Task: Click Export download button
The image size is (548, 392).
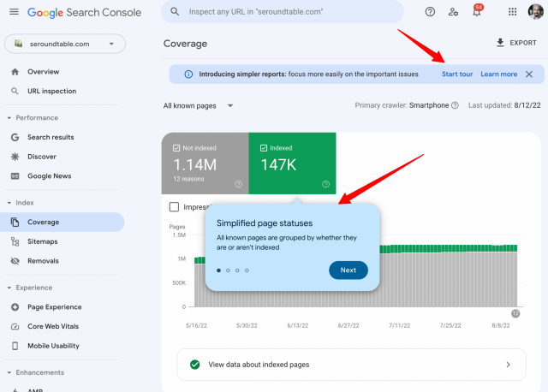Action: click(516, 43)
